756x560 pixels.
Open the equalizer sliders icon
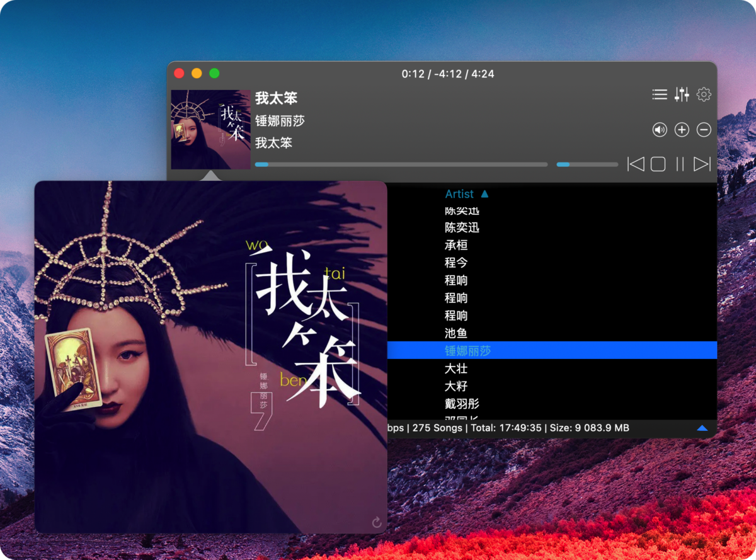pyautogui.click(x=682, y=94)
